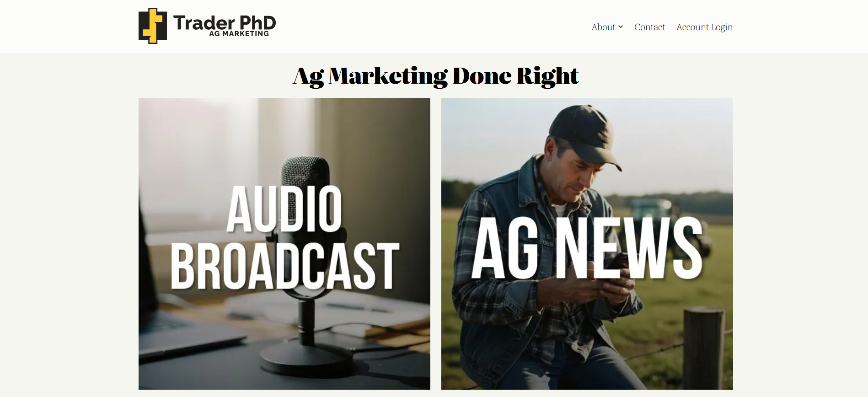Click the word AG on the right tile

point(505,247)
